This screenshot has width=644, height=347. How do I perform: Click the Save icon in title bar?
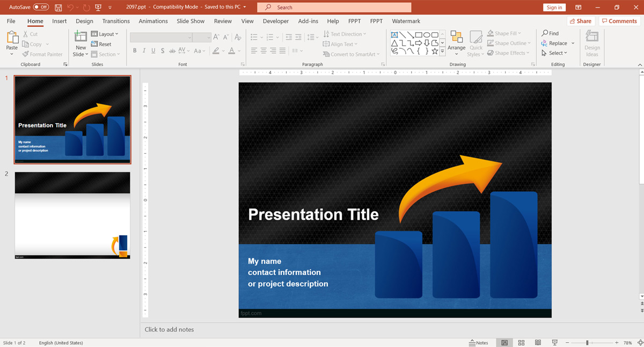click(x=58, y=8)
